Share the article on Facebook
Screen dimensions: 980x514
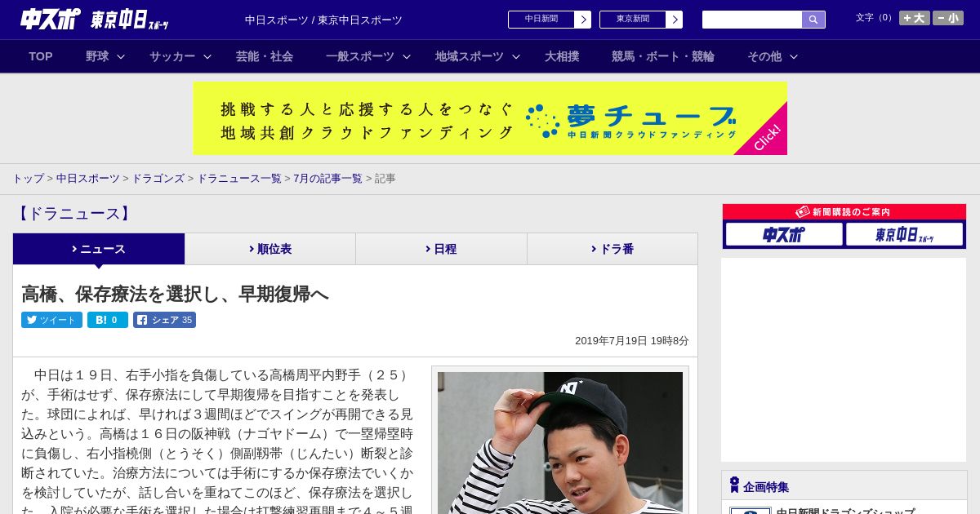tap(165, 320)
